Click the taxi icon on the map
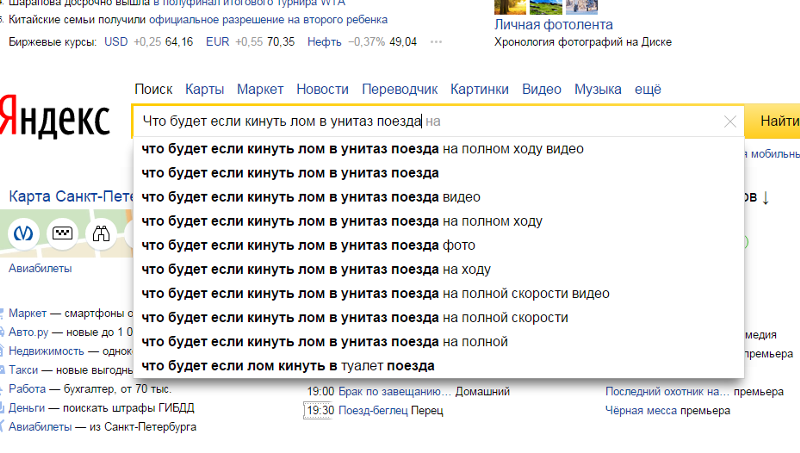Image resolution: width=800 pixels, height=453 pixels. point(62,234)
